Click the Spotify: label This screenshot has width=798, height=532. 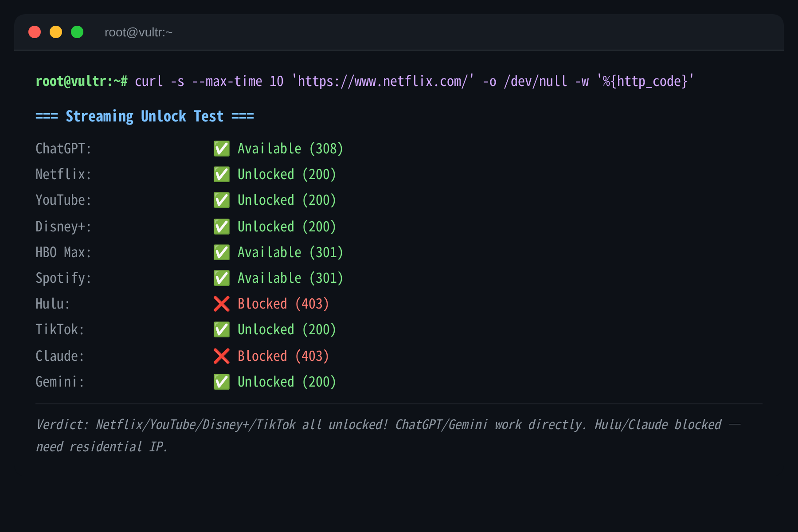[x=63, y=278]
